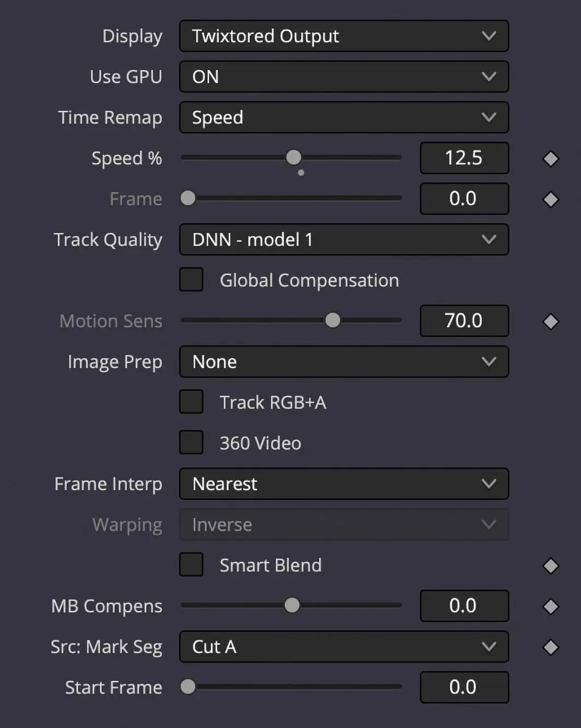Open the Image Prep dropdown
581x728 pixels.
pos(344,362)
